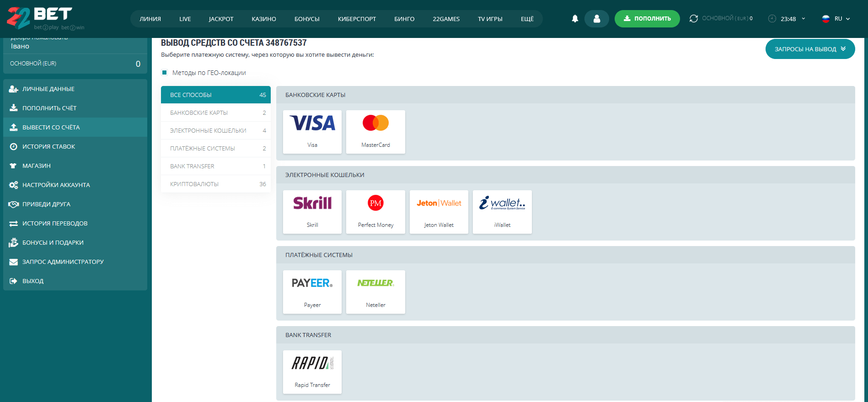868x402 pixels.
Task: Open Личные данные in sidebar
Action: click(x=75, y=89)
